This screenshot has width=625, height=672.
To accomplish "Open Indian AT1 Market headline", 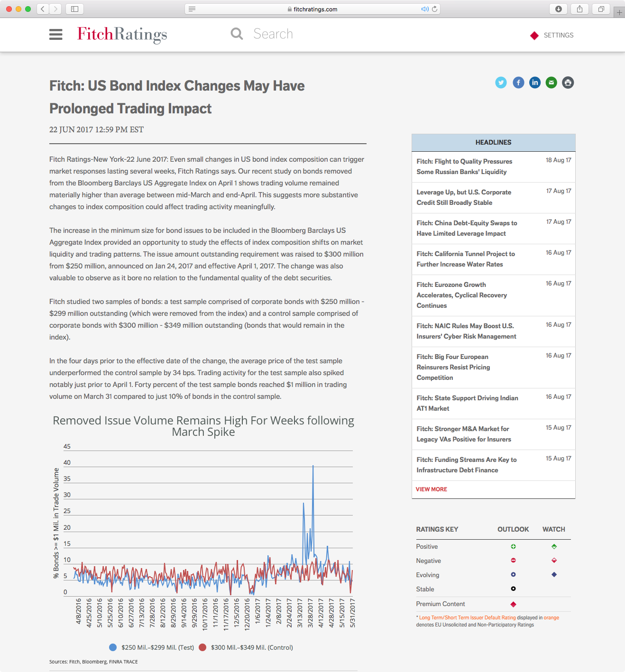I will 467,403.
